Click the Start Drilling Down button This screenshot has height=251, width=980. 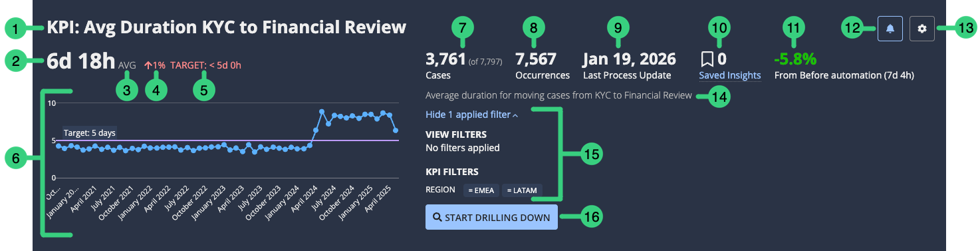click(x=491, y=217)
